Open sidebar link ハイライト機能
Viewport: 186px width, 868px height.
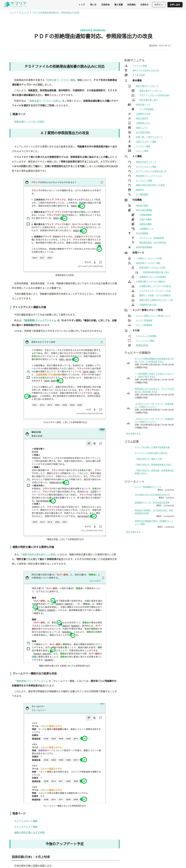click(143, 146)
